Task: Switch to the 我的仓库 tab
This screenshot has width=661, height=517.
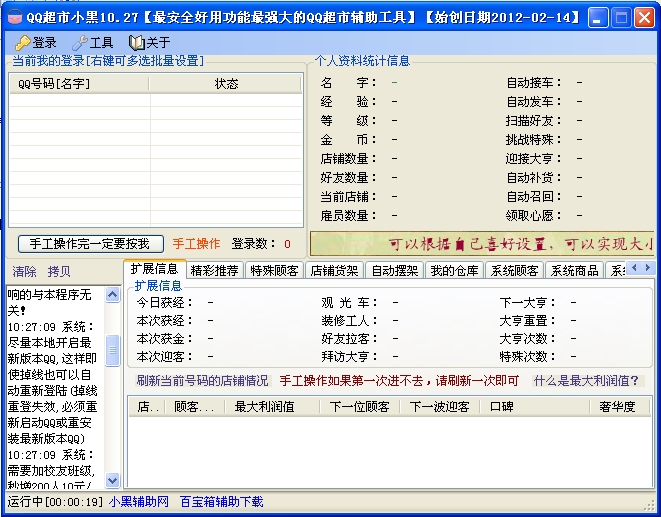Action: [x=454, y=270]
